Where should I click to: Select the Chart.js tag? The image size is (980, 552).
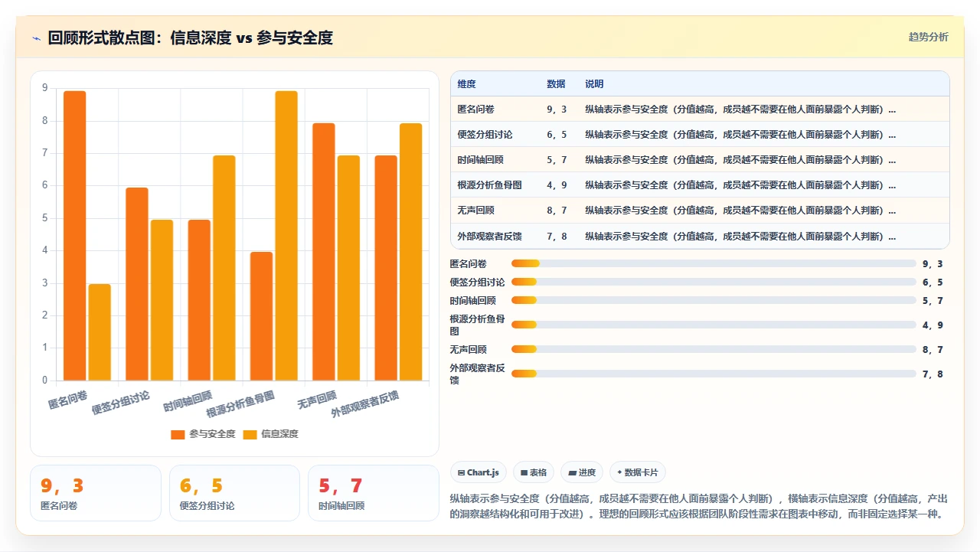tap(479, 472)
